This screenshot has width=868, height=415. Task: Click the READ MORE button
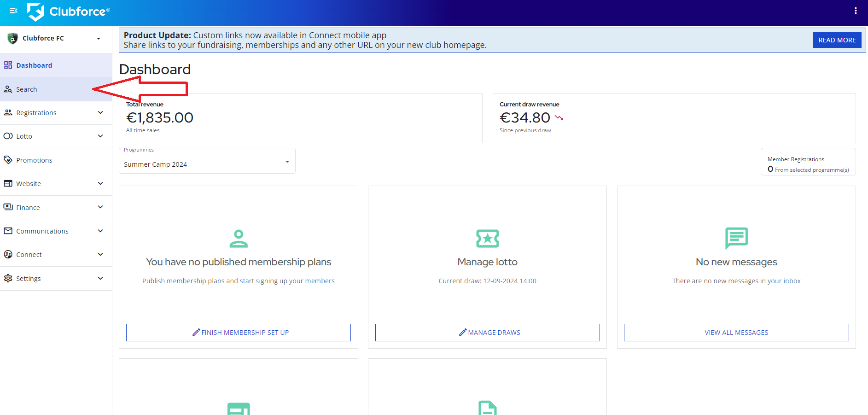(x=837, y=40)
